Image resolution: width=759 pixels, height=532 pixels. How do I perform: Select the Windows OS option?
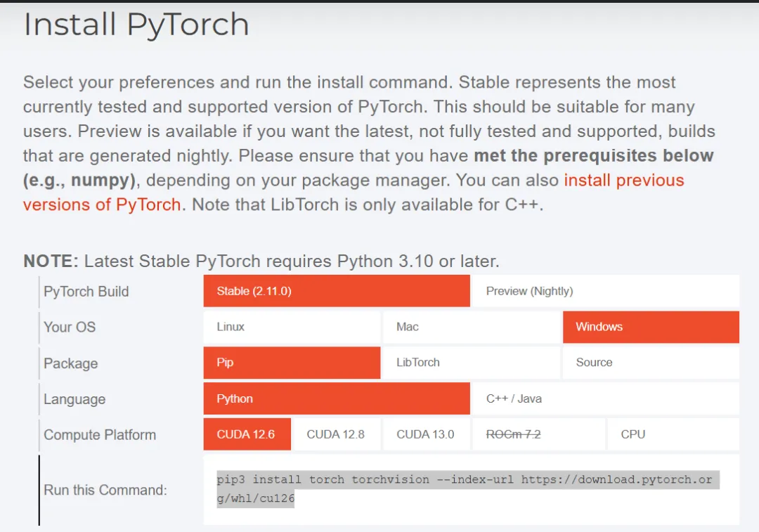650,327
